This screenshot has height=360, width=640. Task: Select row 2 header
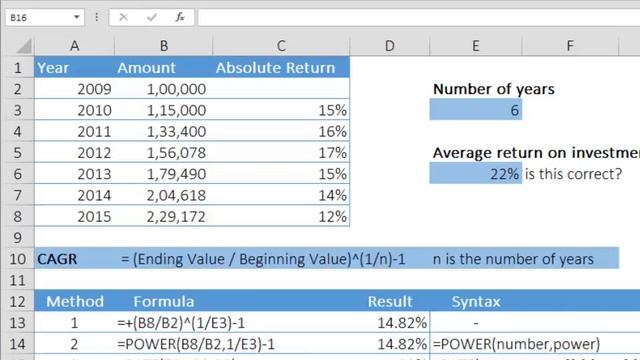click(17, 89)
